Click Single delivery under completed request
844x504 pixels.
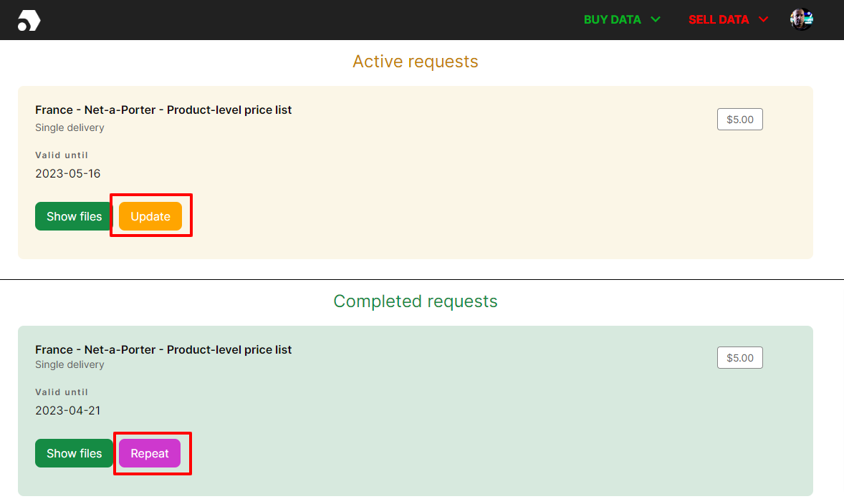pyautogui.click(x=69, y=364)
